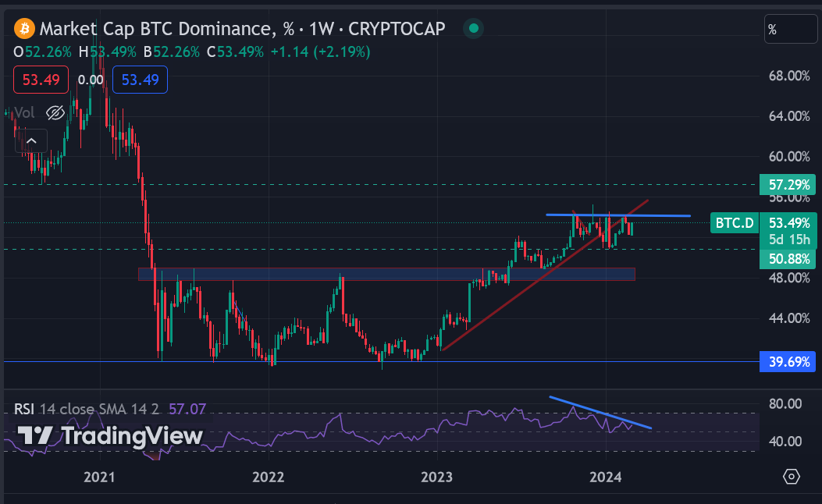Click the open value O52.26%
Screen dimensions: 822x504
(42, 51)
